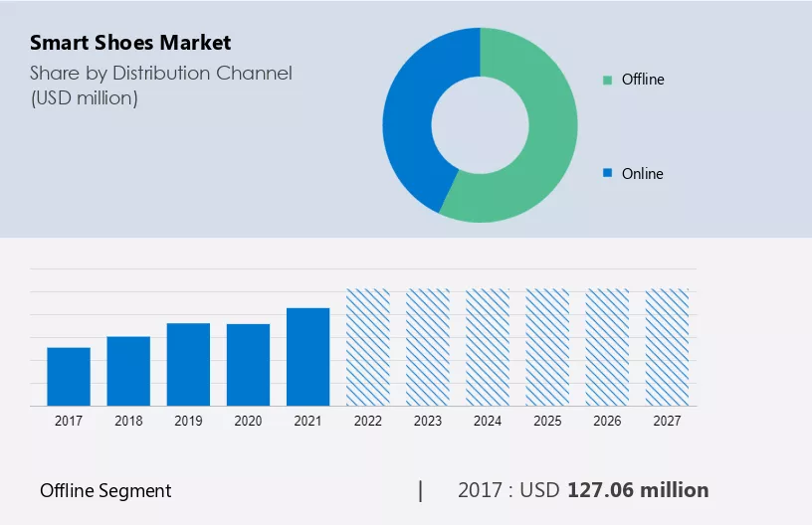
Task: Click the 2021 axis label
Action: pyautogui.click(x=308, y=421)
